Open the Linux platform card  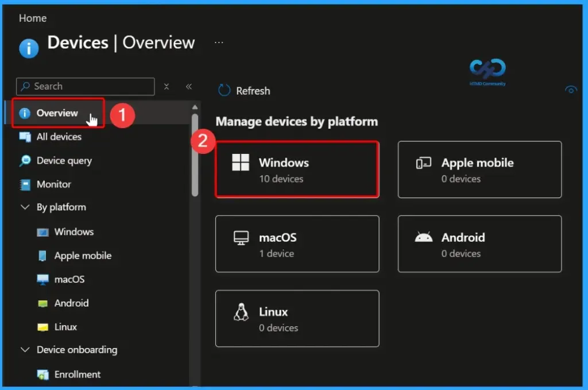click(297, 318)
